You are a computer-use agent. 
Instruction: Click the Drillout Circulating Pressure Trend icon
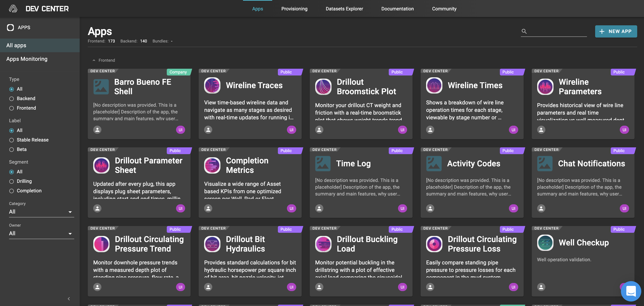[101, 244]
